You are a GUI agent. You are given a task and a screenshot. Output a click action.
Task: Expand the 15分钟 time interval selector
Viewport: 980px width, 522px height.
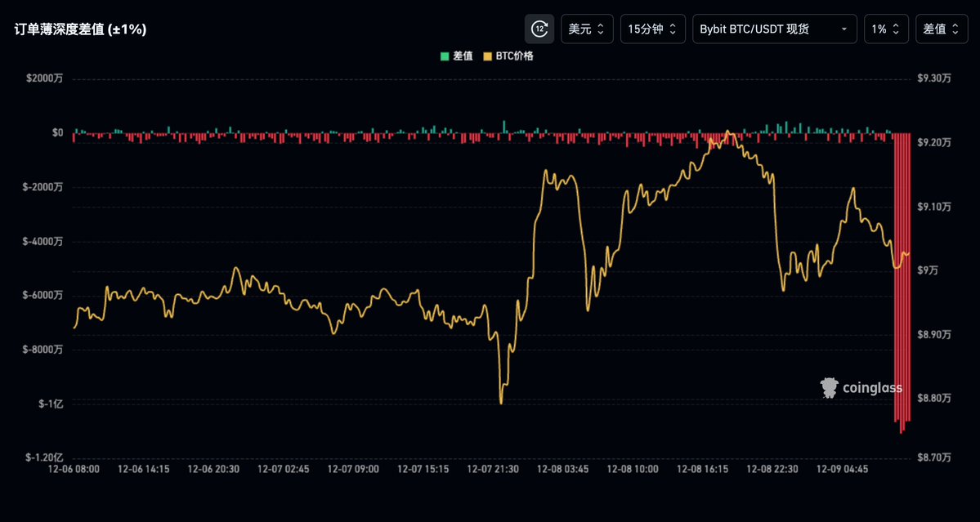point(651,29)
